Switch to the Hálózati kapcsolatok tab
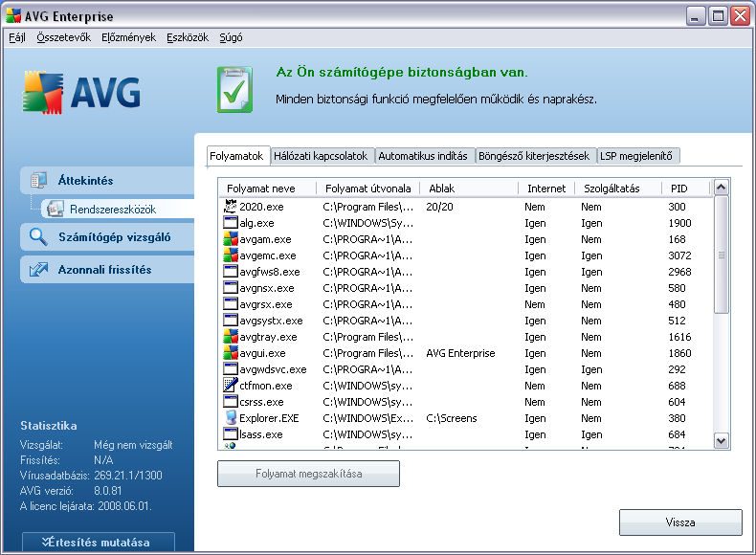The image size is (756, 555). (x=322, y=156)
